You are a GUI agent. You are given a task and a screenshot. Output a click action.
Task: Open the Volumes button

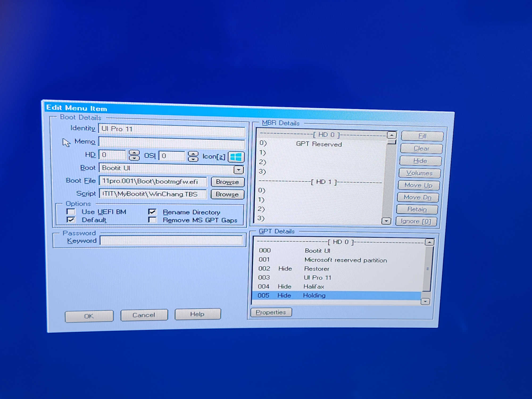pos(419,173)
